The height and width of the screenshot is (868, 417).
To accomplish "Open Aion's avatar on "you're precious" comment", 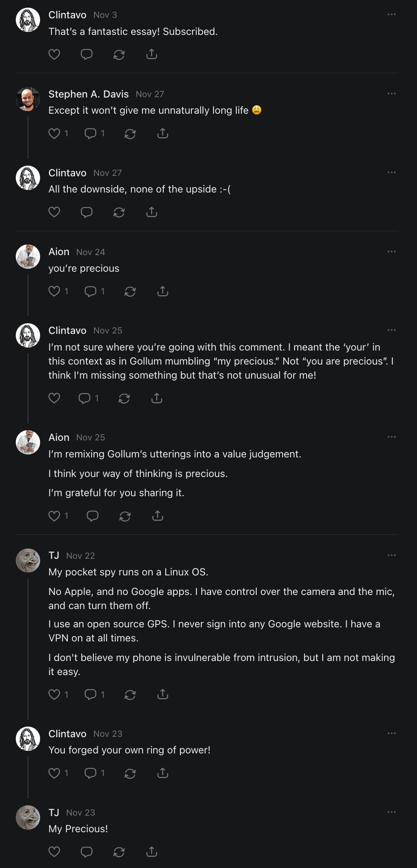I will click(x=28, y=256).
